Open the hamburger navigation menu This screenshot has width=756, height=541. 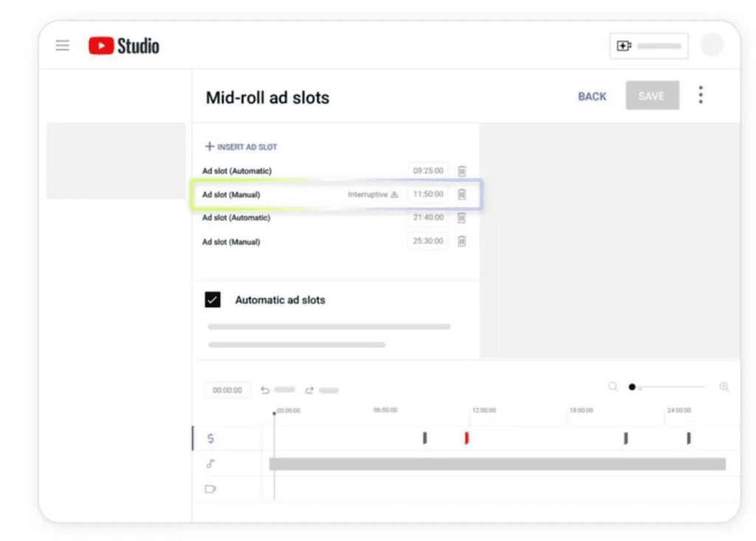[x=63, y=46]
